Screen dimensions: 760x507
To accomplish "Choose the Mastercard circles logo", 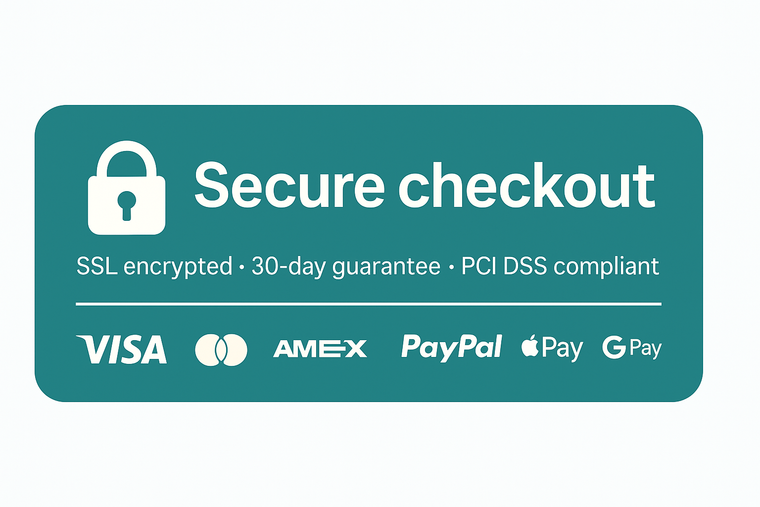I will click(221, 349).
